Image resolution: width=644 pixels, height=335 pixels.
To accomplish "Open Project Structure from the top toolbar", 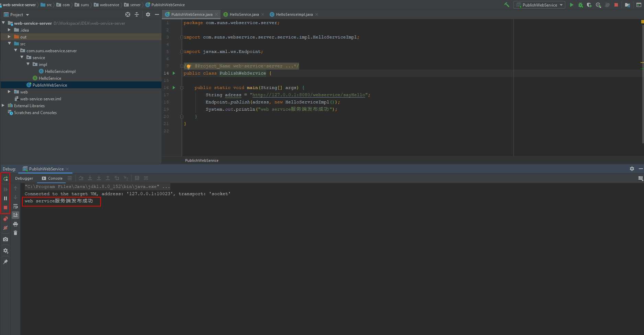I will tap(628, 5).
